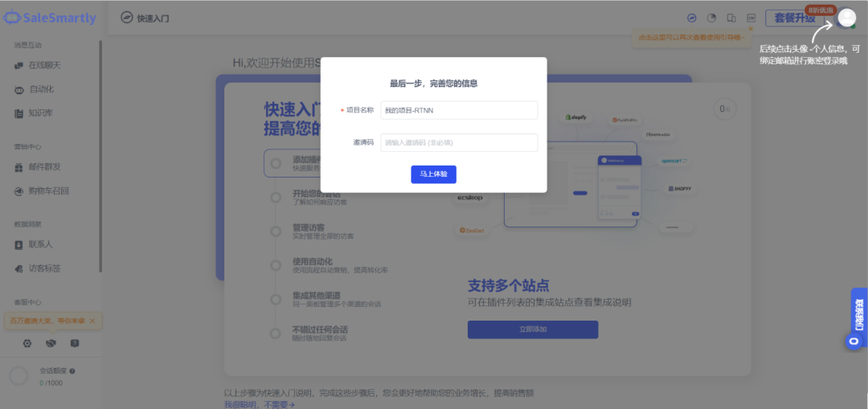
Task: Click the 访客标签 tag icon in sidebar
Action: 18,268
